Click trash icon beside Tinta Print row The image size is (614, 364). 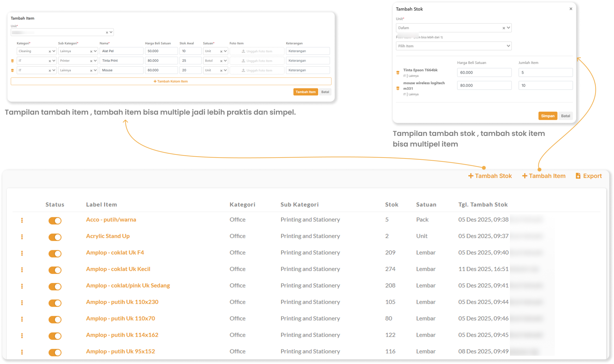click(x=12, y=61)
